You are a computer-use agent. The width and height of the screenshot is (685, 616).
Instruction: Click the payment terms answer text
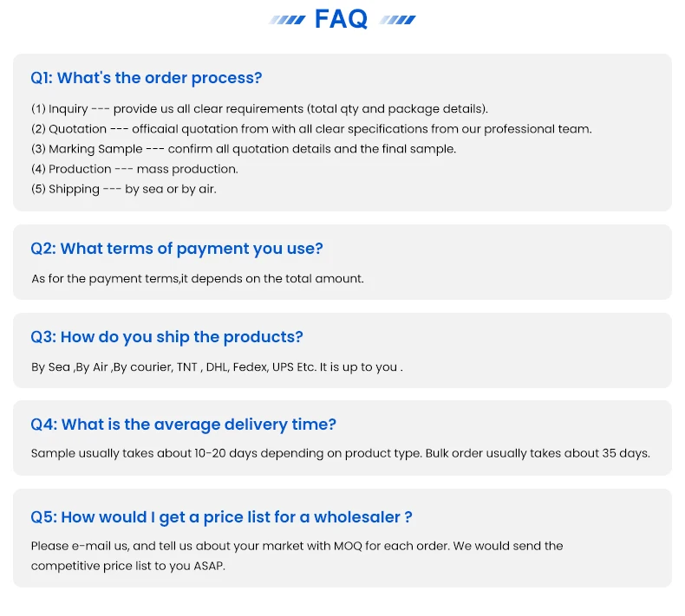[x=198, y=278]
